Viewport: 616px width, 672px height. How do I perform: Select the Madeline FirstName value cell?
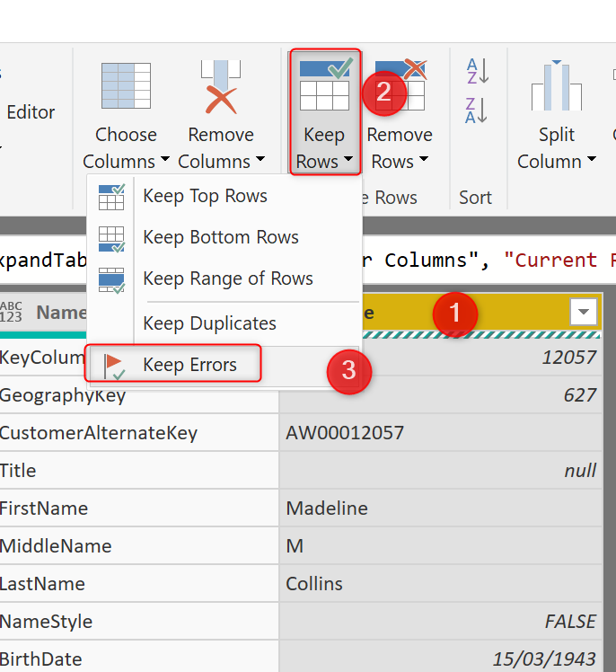(327, 508)
